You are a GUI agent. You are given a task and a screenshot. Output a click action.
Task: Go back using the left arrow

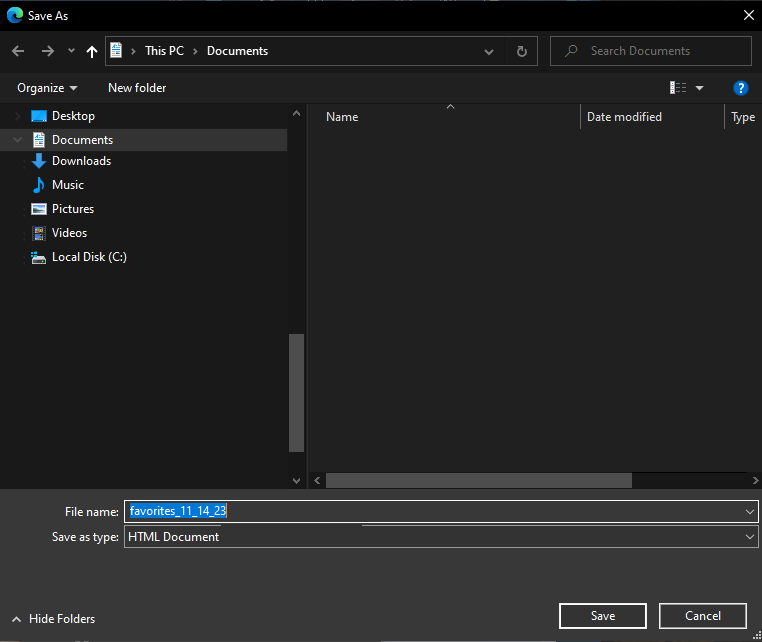tap(18, 51)
